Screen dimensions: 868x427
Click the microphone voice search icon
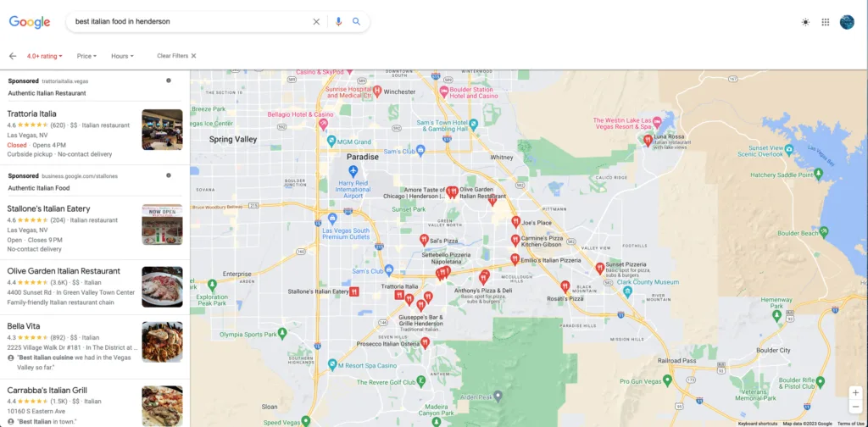(x=338, y=21)
